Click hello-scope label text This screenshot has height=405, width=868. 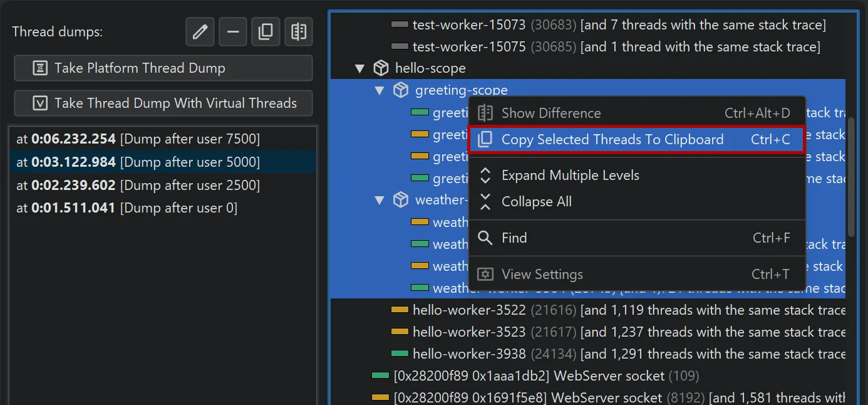[430, 68]
